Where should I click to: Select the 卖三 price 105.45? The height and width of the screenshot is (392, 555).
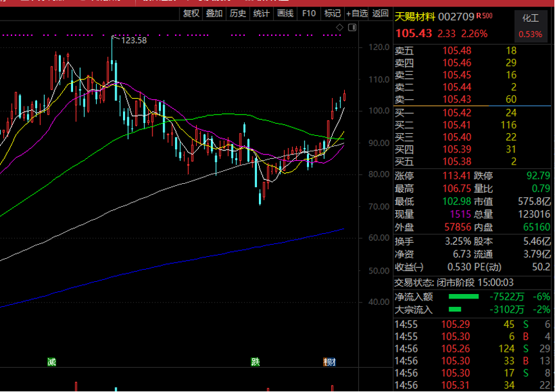coord(457,75)
